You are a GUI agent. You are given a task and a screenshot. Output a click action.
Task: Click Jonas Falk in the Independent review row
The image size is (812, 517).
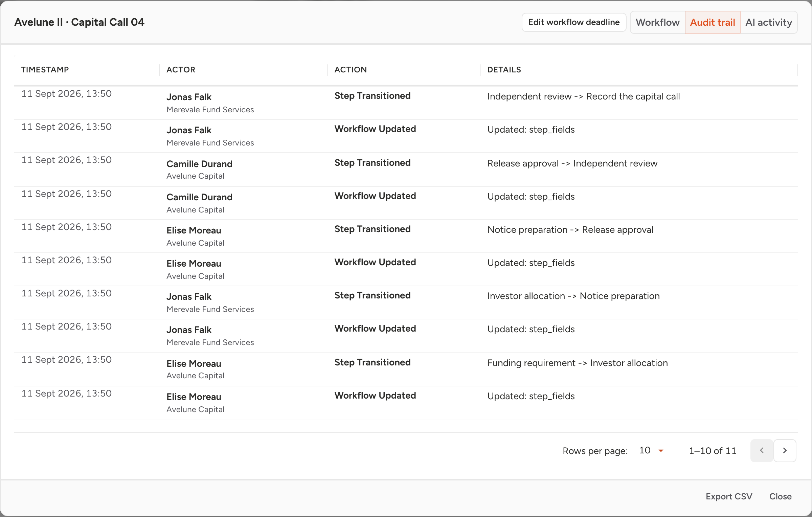point(189,97)
